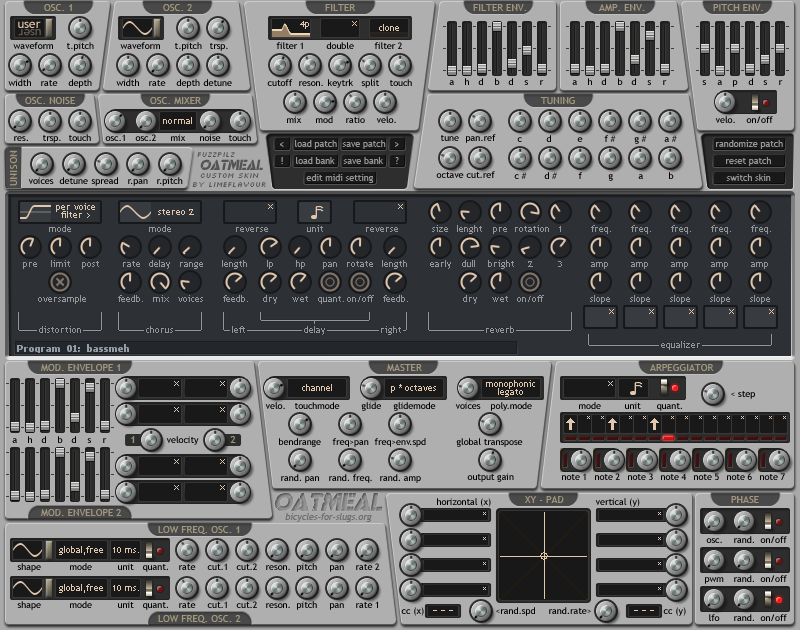Screen dimensions: 800x630
Task: Click the reverb rotation knob
Action: pyautogui.click(x=530, y=211)
